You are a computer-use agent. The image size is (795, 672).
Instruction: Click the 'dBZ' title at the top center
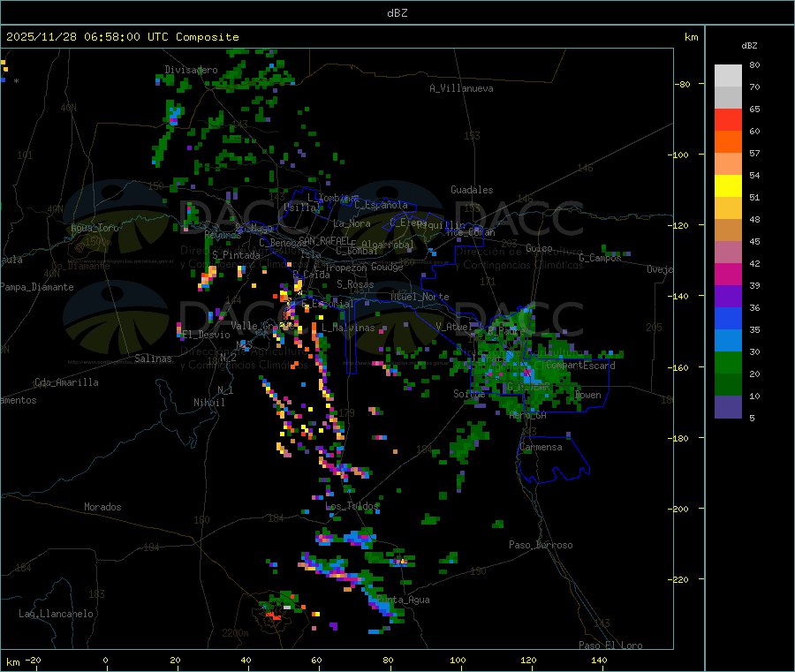(397, 12)
